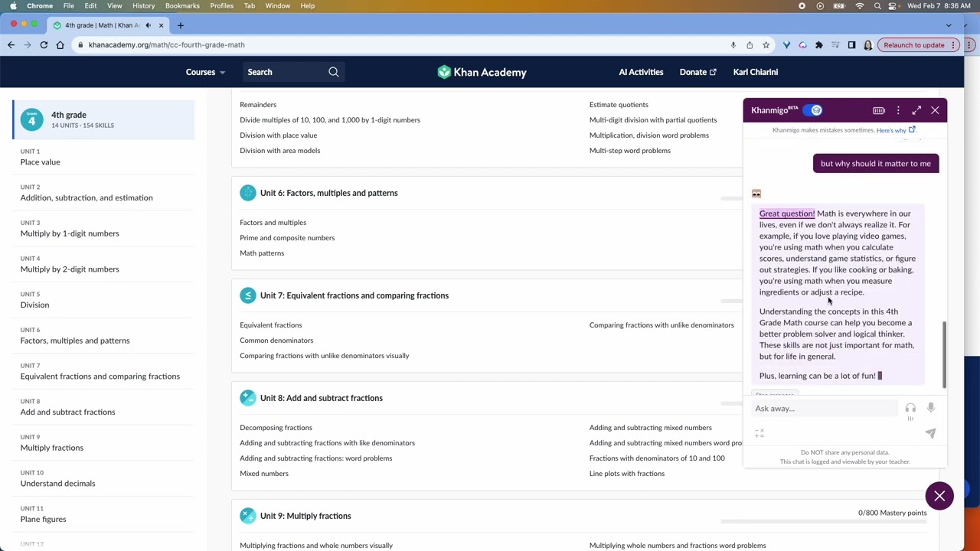Send the chat message with paper plane icon

[x=930, y=433]
